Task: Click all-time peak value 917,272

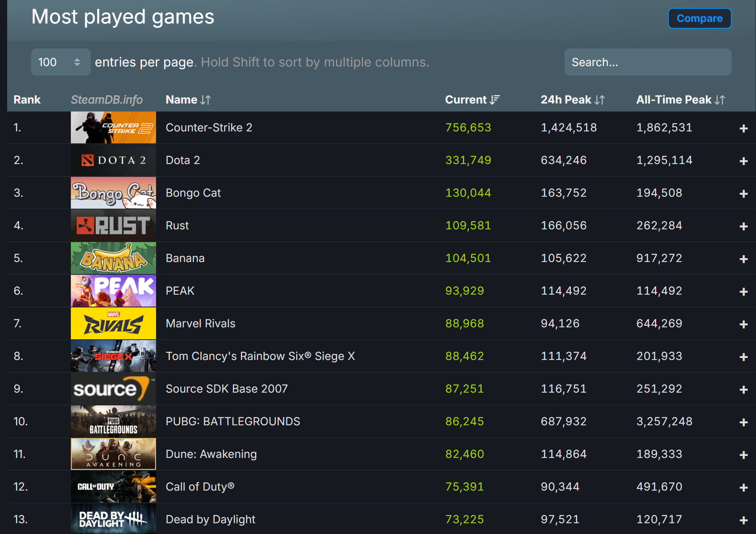Action: 659,258
